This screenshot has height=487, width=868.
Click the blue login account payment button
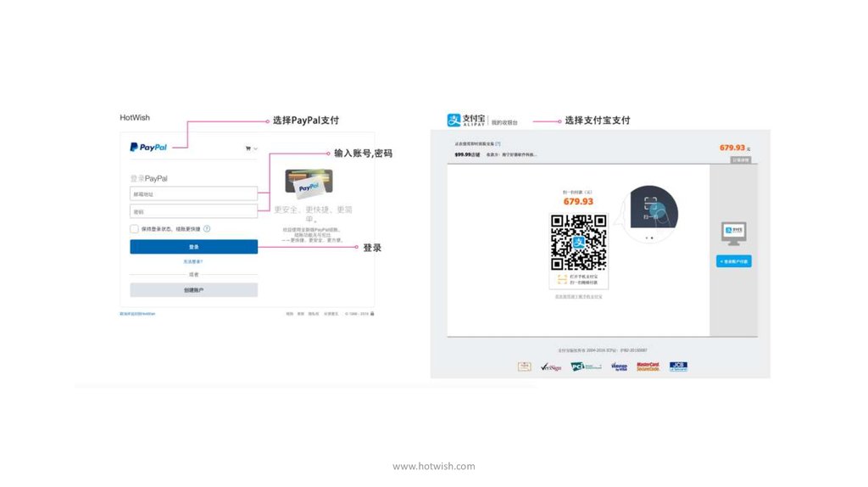[733, 261]
